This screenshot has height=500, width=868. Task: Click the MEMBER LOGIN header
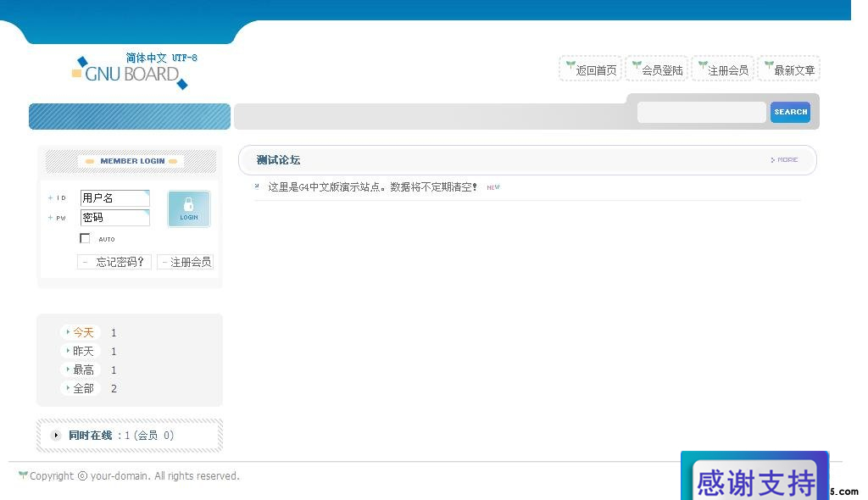[x=132, y=161]
